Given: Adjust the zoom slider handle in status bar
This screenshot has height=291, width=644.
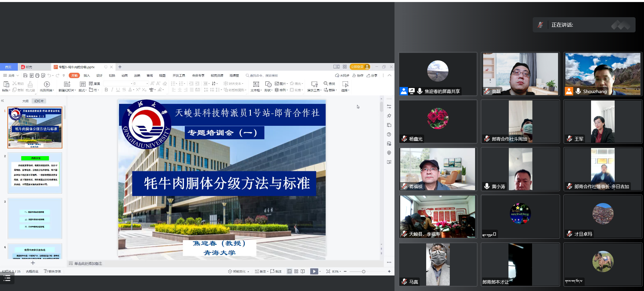Looking at the screenshot, I should (363, 271).
